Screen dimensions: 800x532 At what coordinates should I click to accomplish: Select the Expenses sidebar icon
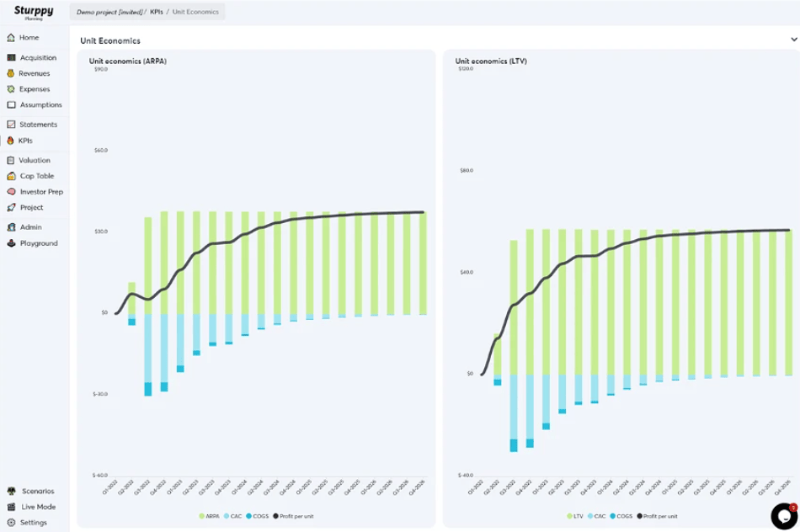pos(11,89)
